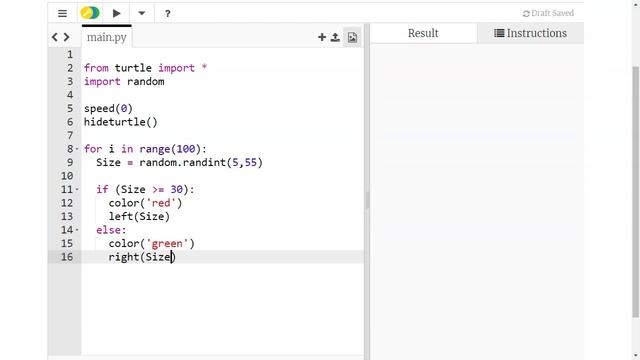Switch to the Instructions tab
Viewport: 640px width, 360px height.
(530, 33)
